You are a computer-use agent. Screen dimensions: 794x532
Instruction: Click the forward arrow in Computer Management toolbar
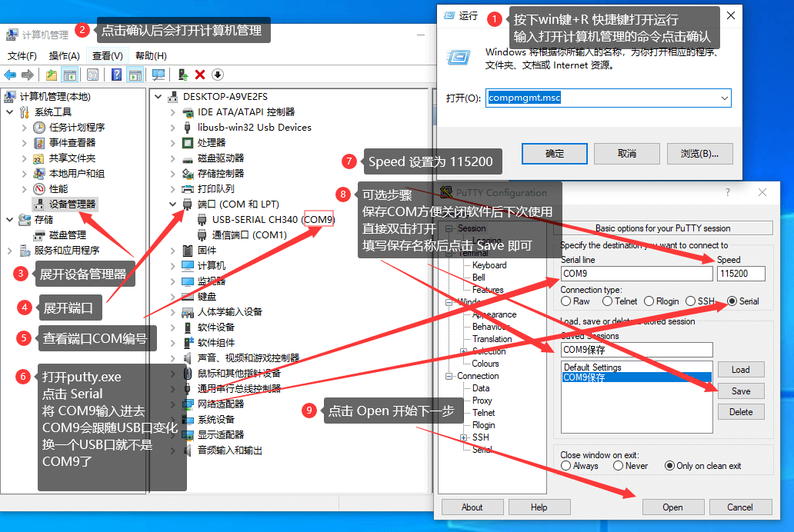(x=28, y=75)
